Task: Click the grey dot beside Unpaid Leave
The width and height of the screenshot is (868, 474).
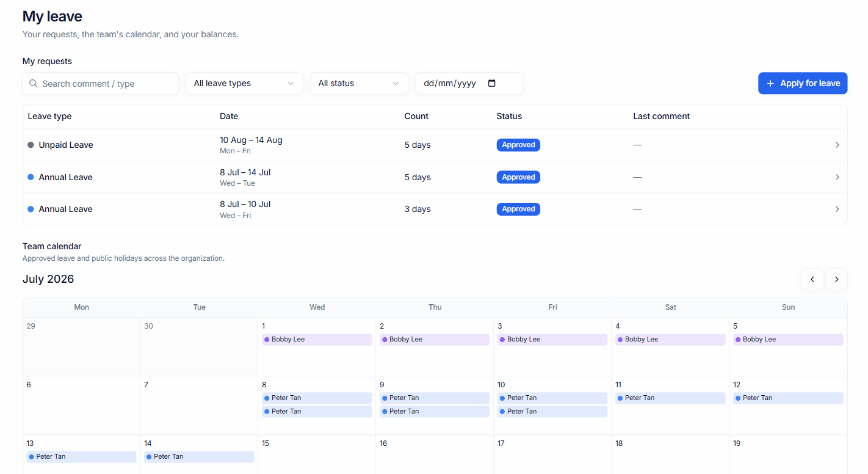Action: pyautogui.click(x=31, y=145)
